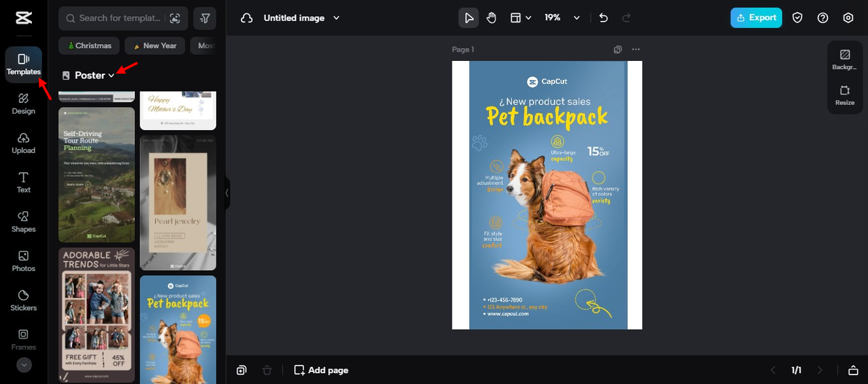Open the Background panel
868x384 pixels.
pyautogui.click(x=845, y=60)
